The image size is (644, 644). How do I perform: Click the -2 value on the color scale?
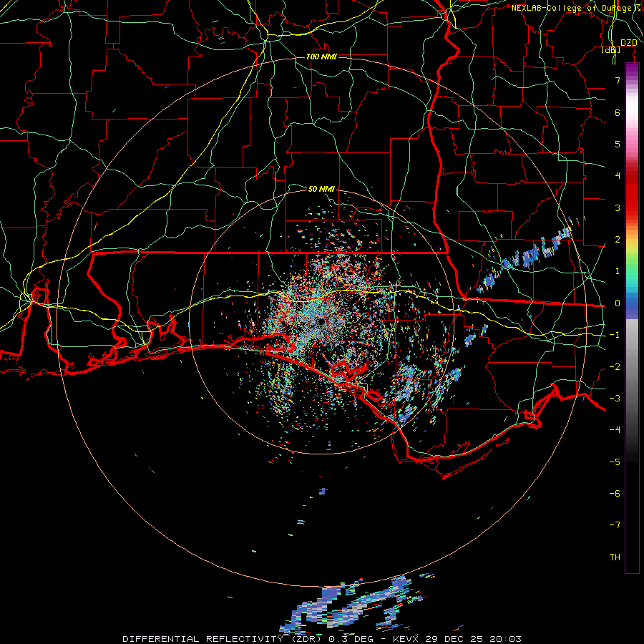(x=615, y=367)
